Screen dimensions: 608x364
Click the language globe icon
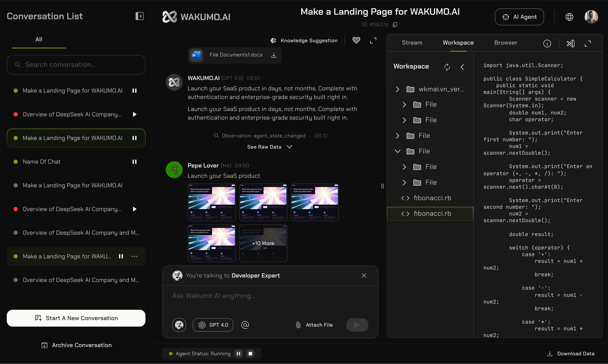click(569, 17)
